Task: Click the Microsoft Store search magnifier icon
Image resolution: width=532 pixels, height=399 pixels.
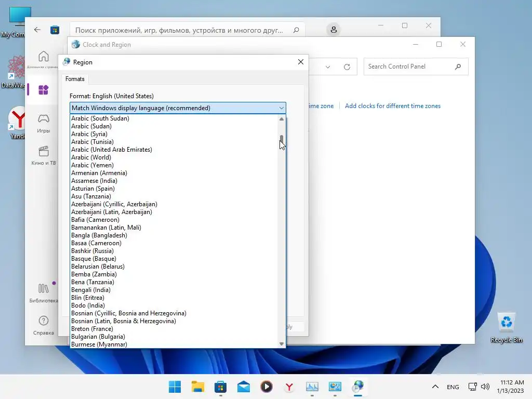Action: [x=296, y=30]
